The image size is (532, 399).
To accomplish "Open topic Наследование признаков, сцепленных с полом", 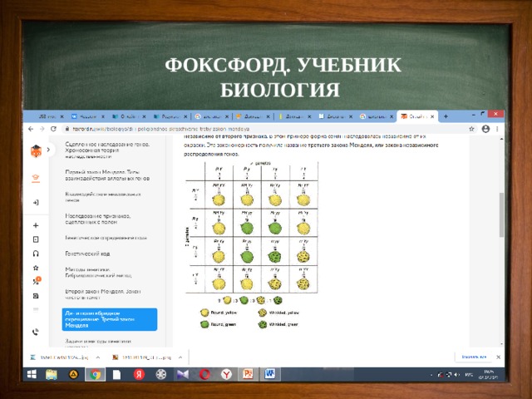I will coord(98,219).
